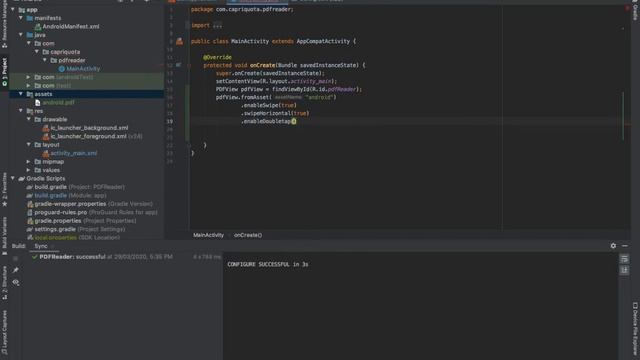Click onCreate() in the editor breadcrumb
Viewport: 640px width, 360px height.
[x=248, y=235]
